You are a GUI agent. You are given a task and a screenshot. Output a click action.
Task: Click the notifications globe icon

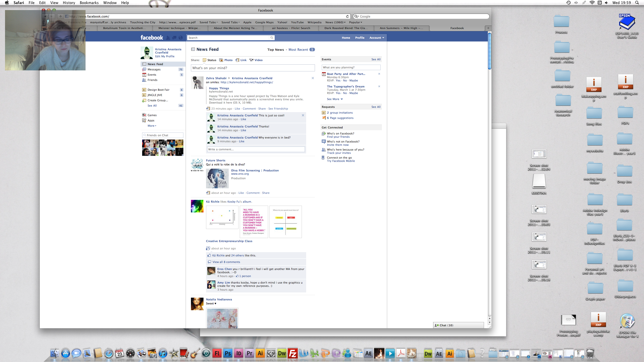tap(181, 38)
